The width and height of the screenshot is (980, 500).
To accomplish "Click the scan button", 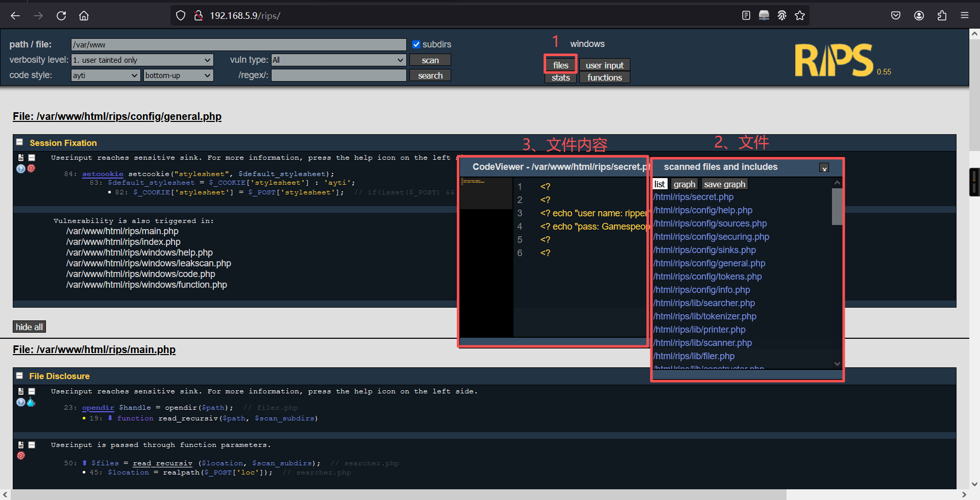I will click(x=430, y=60).
